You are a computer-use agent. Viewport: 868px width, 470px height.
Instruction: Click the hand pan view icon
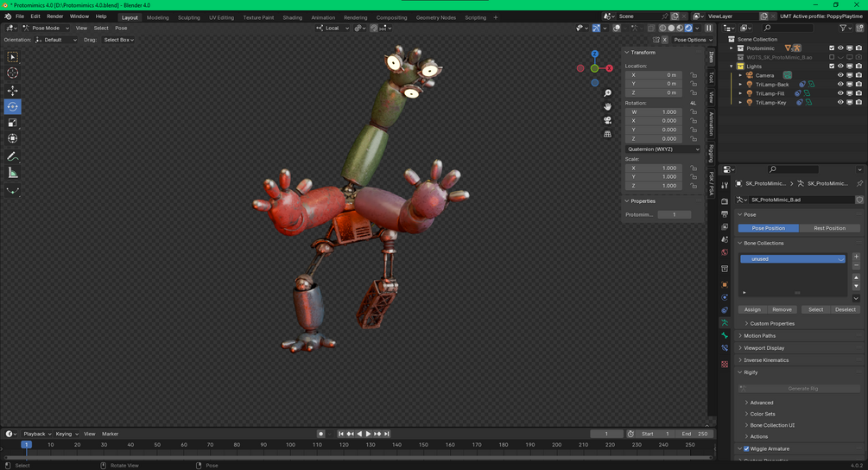point(607,106)
